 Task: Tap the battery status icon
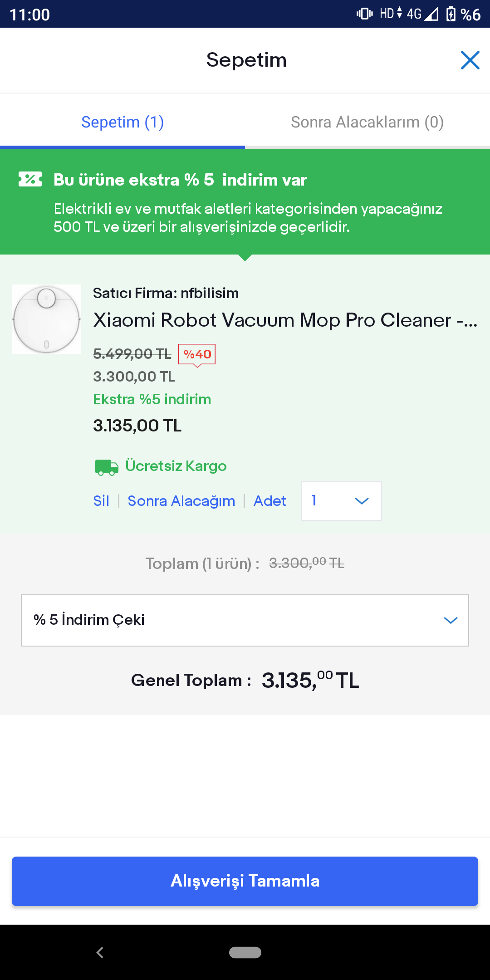coord(451,14)
